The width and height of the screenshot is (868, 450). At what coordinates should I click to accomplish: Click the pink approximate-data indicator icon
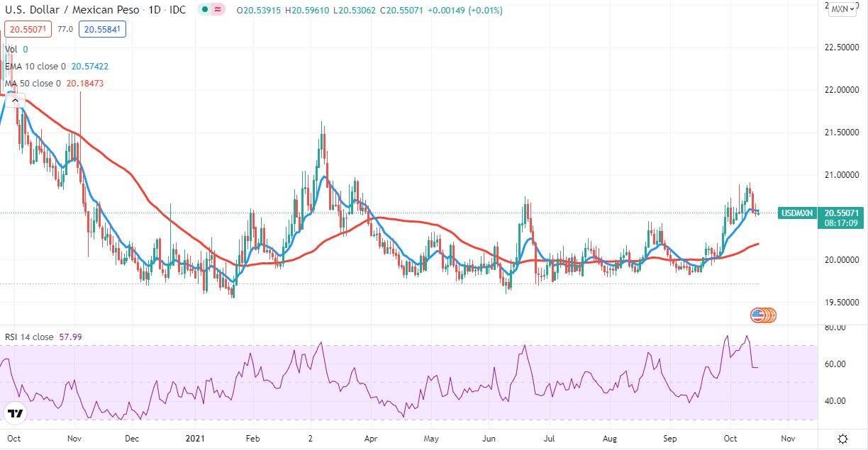(x=218, y=10)
